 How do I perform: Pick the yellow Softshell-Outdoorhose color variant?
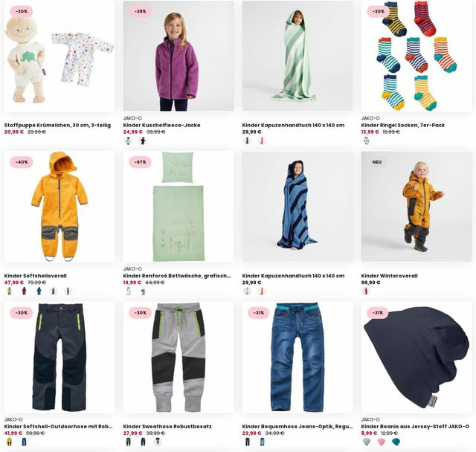pos(10,442)
